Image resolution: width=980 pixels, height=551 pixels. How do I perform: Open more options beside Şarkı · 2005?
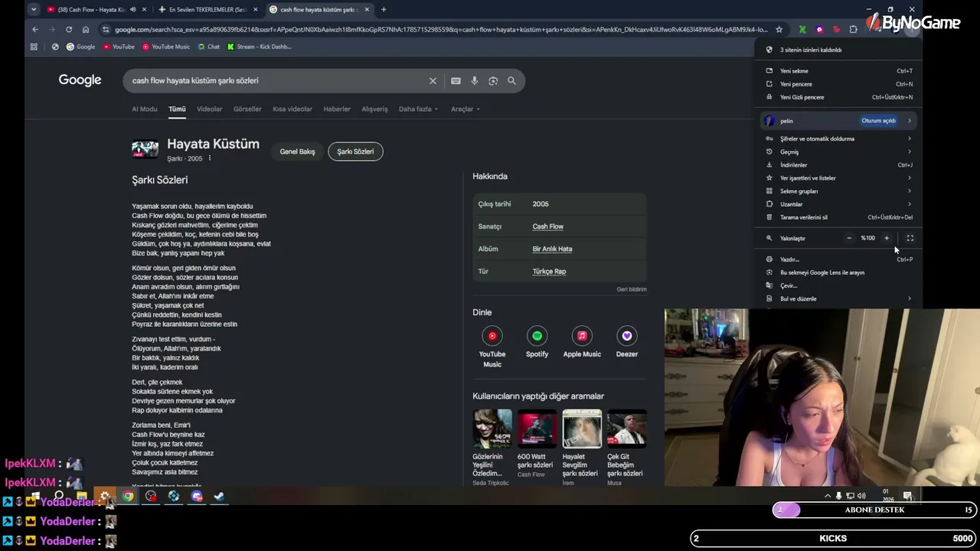pyautogui.click(x=209, y=158)
